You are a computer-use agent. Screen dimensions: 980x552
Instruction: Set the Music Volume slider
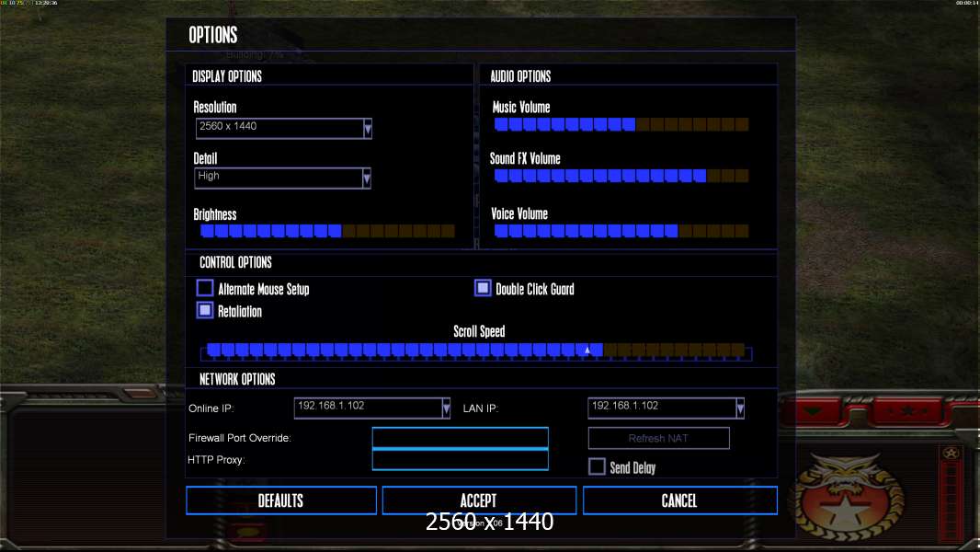(621, 124)
